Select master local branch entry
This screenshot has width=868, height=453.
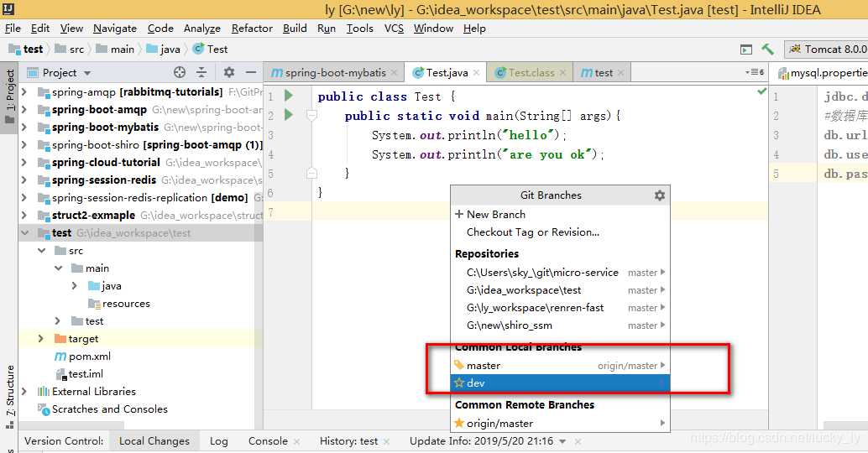coord(560,365)
